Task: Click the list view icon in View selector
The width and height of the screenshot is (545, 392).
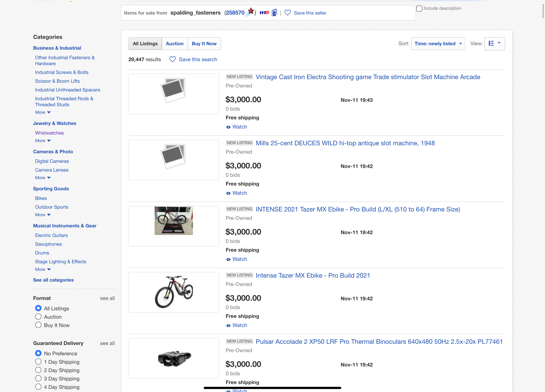Action: 491,43
